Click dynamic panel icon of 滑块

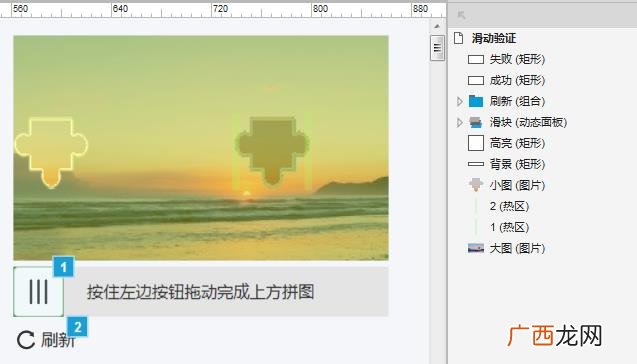pyautogui.click(x=476, y=122)
